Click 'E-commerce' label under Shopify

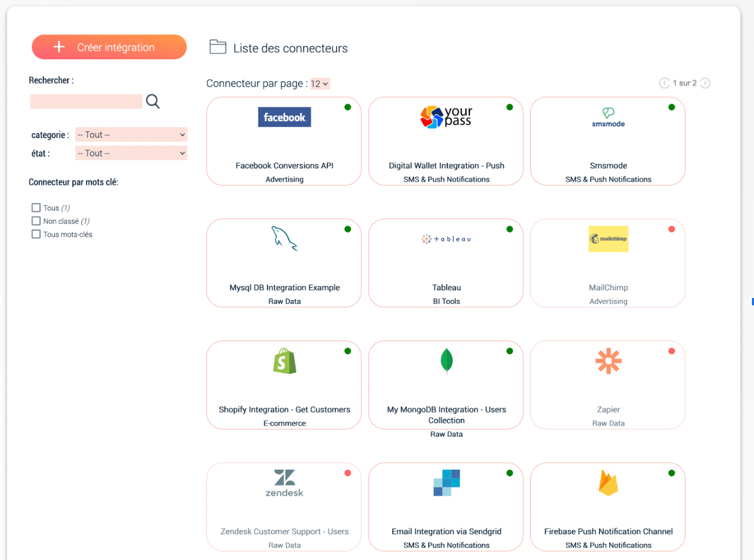(x=284, y=423)
